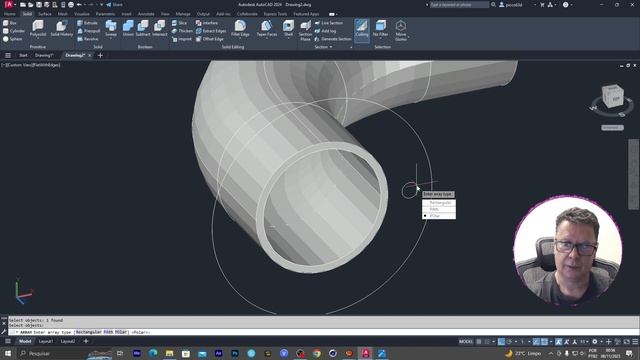This screenshot has width=640, height=360.
Task: Click Generate Section
Action: click(x=333, y=39)
